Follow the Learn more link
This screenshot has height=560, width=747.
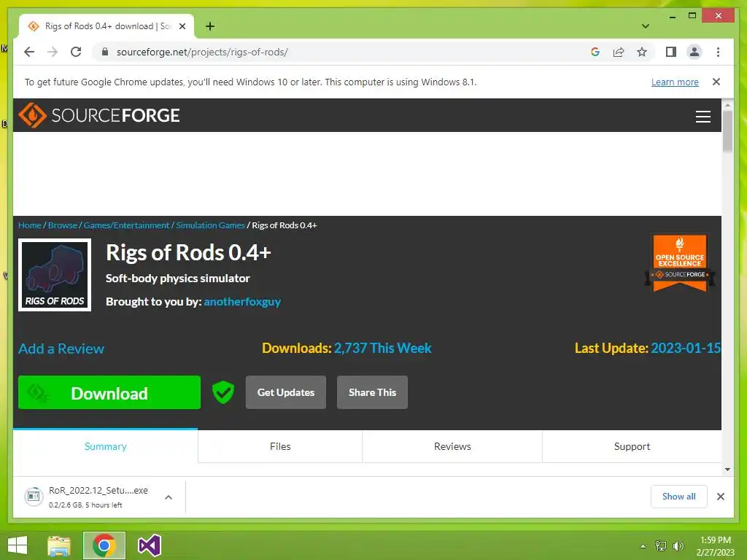point(675,82)
